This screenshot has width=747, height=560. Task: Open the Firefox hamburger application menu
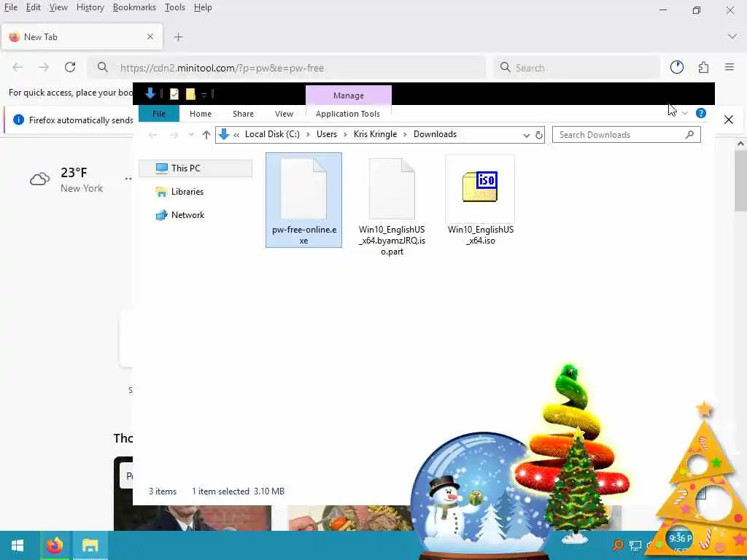729,67
